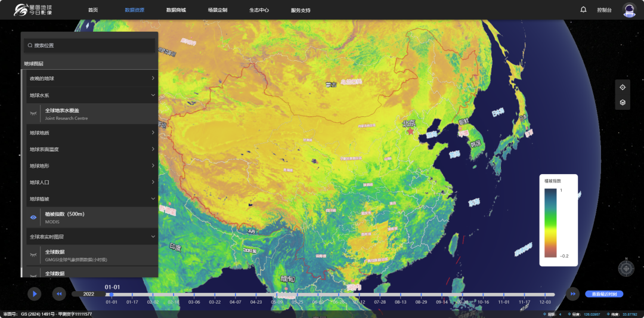Click the 126.02957 longitude value
The image size is (644, 318).
(592, 314)
